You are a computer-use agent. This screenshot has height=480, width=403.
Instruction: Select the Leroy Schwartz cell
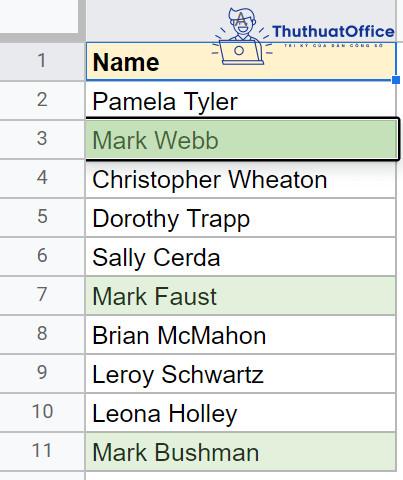coord(241,374)
